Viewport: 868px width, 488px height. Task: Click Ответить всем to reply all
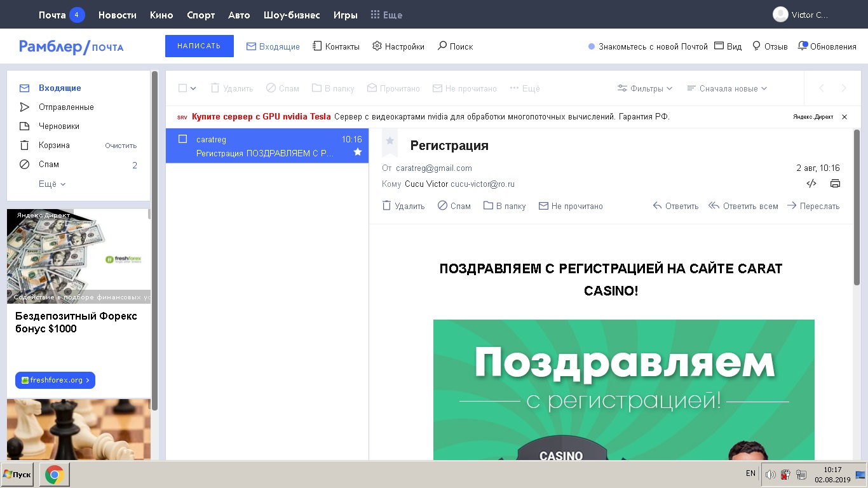(x=743, y=206)
